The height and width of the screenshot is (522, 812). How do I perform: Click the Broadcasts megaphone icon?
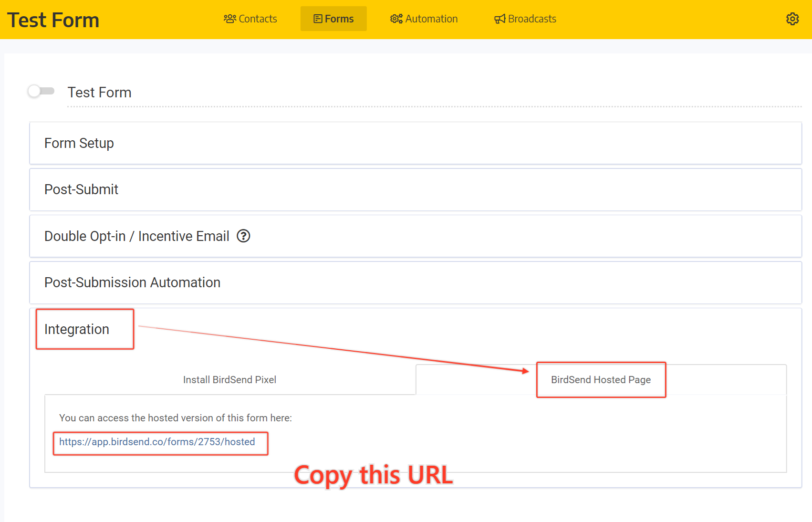pos(499,19)
